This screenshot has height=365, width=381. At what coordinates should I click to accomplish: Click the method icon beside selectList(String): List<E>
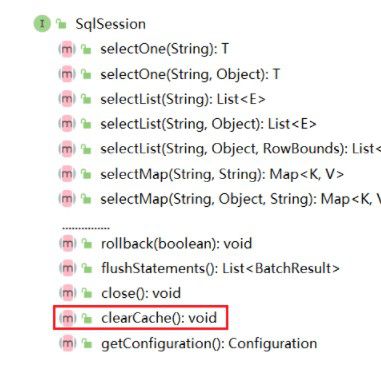[67, 99]
